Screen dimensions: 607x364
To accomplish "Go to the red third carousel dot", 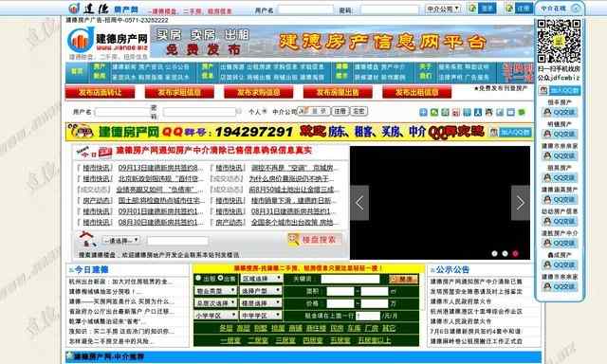I will coord(515,253).
